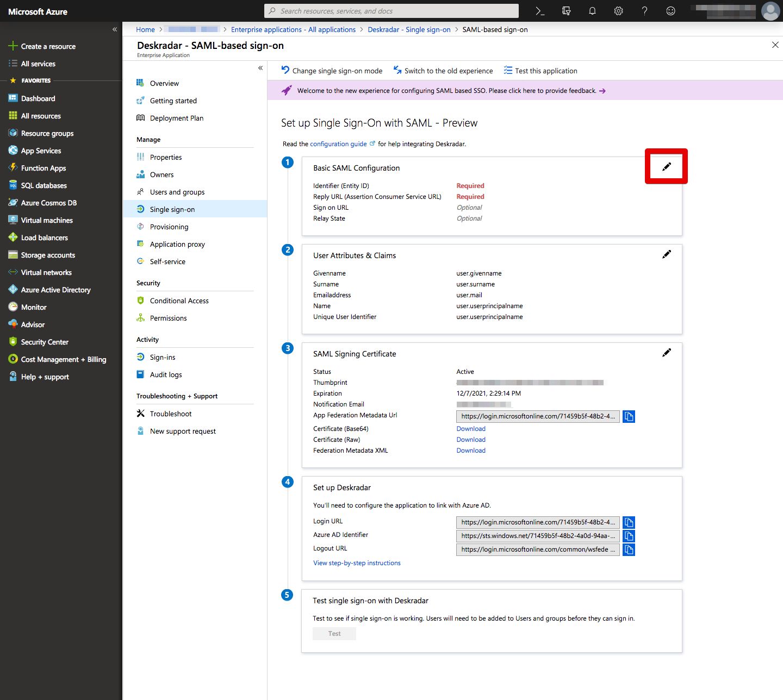Copy the Azure AD Identifier value
Image resolution: width=783 pixels, height=700 pixels.
(629, 536)
